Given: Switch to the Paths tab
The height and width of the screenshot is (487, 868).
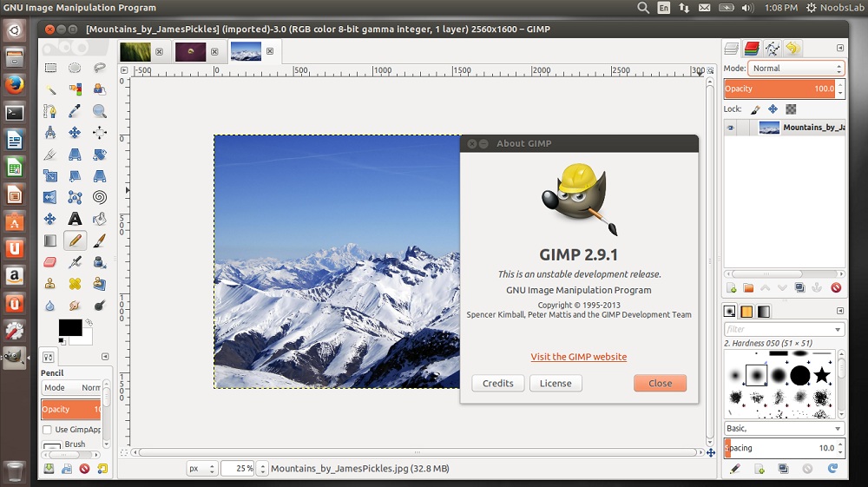Looking at the screenshot, I should click(x=773, y=49).
